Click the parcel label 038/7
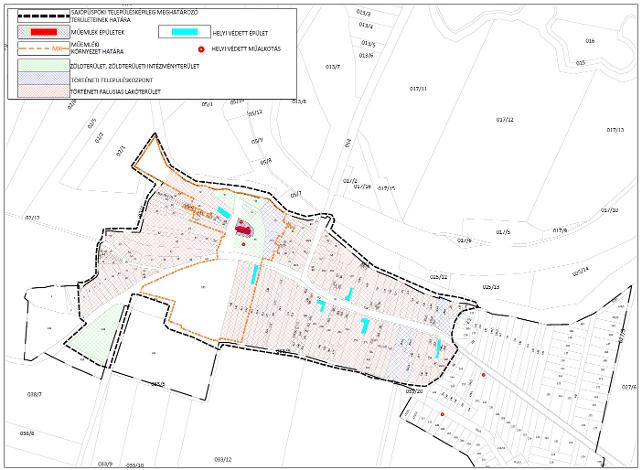The height and width of the screenshot is (470, 642). tap(34, 394)
